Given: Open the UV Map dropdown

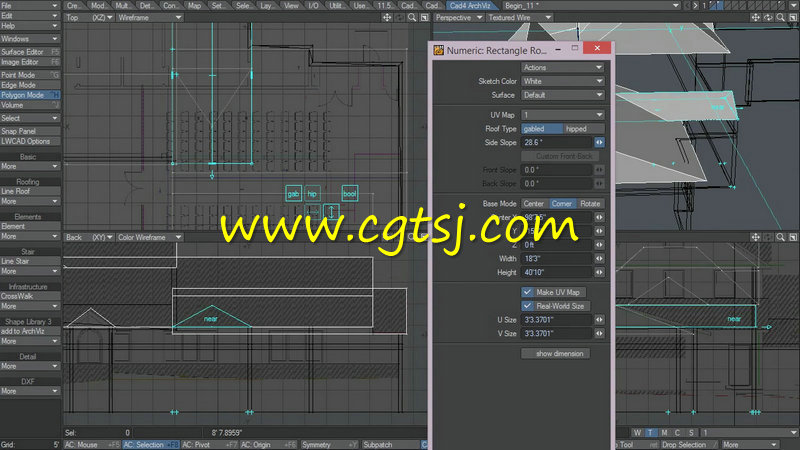Looking at the screenshot, I should point(563,115).
